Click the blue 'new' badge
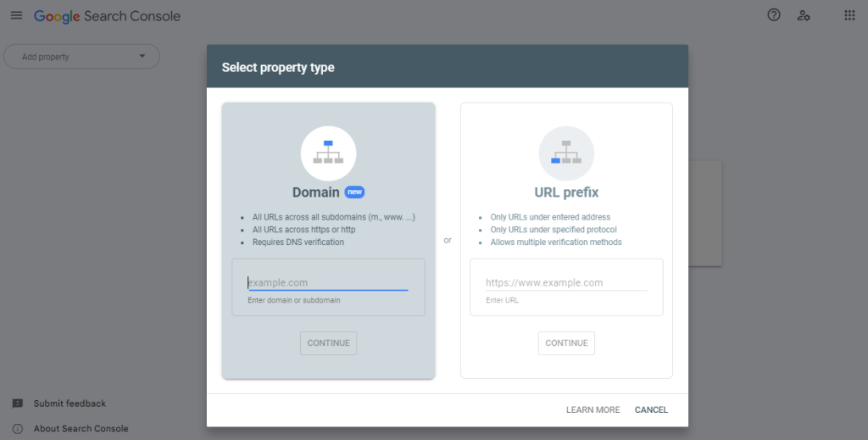868x440 pixels. coord(354,192)
